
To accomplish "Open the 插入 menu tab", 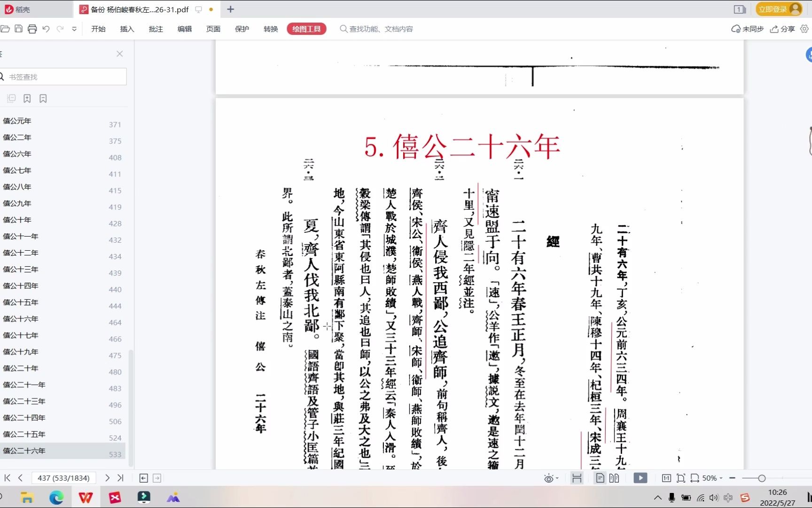I will [127, 29].
